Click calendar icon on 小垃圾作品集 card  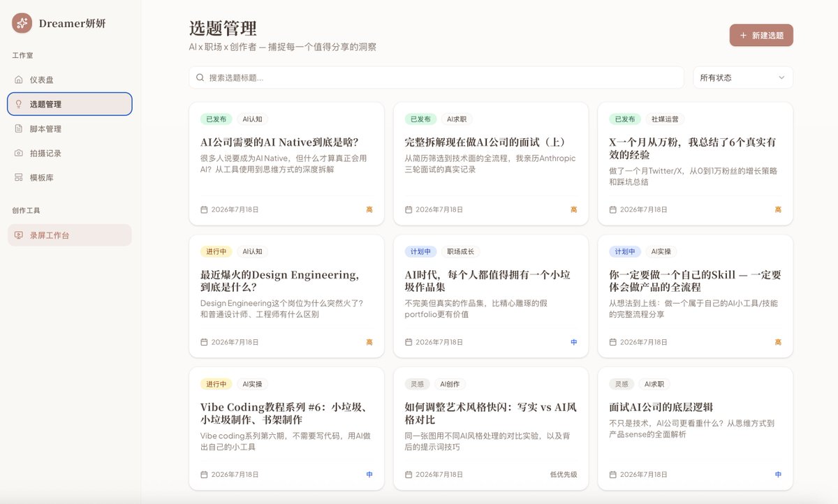point(409,342)
